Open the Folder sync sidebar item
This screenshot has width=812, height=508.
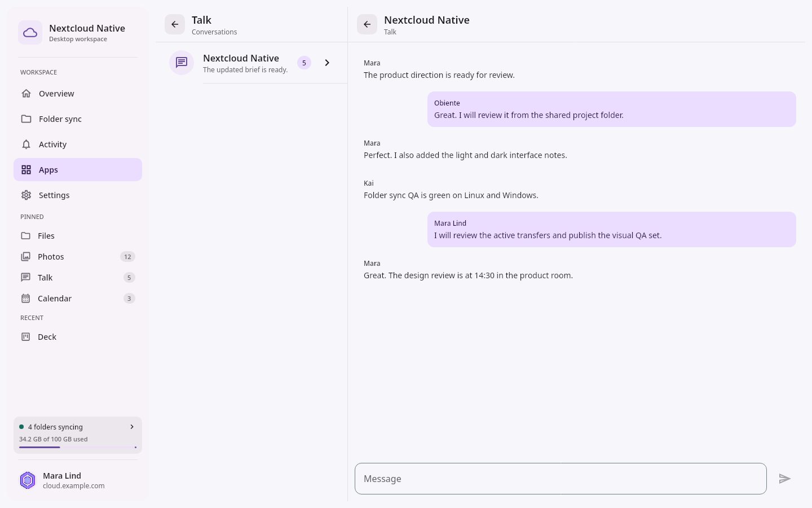78,119
